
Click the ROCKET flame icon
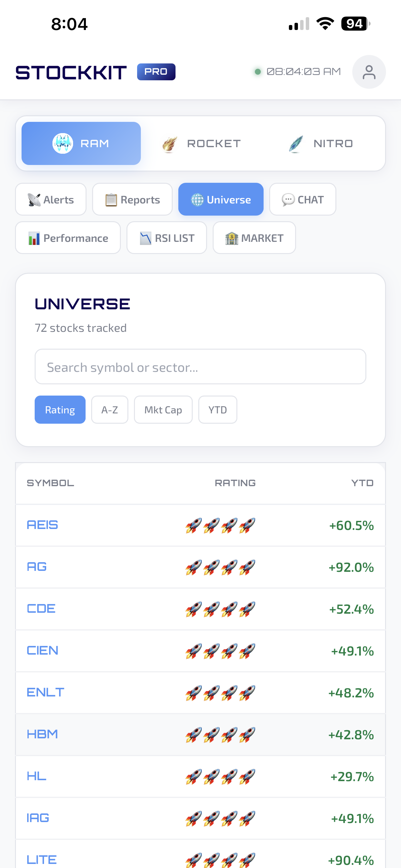pos(169,143)
